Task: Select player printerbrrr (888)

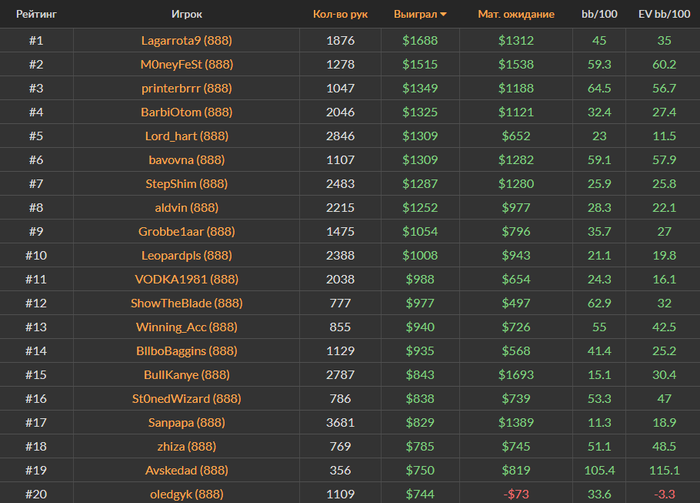Action: [187, 88]
